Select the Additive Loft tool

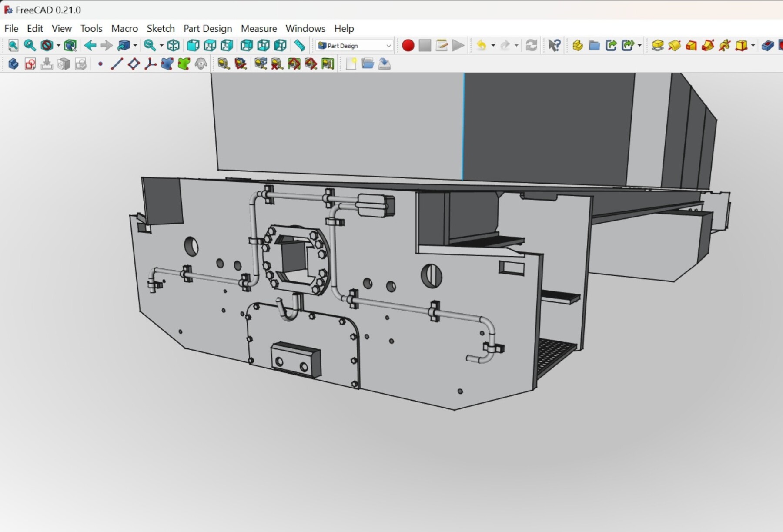[691, 45]
